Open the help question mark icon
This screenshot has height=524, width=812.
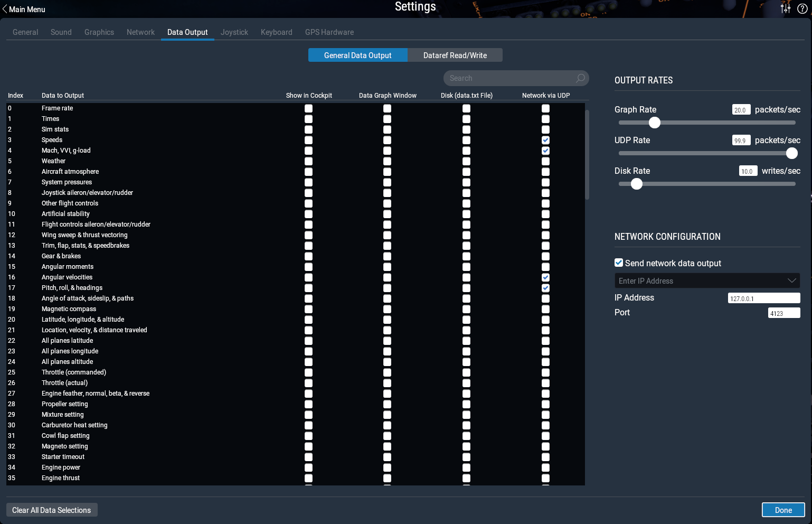coord(802,8)
